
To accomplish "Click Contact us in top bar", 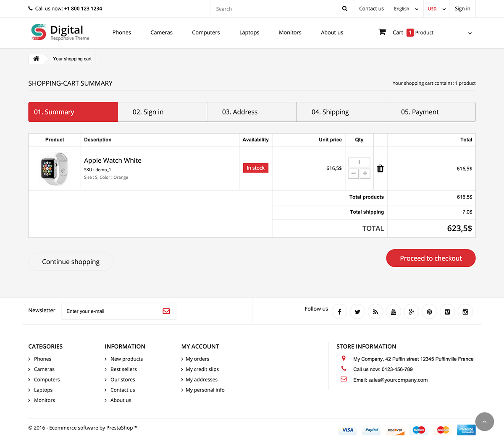I will tap(371, 8).
